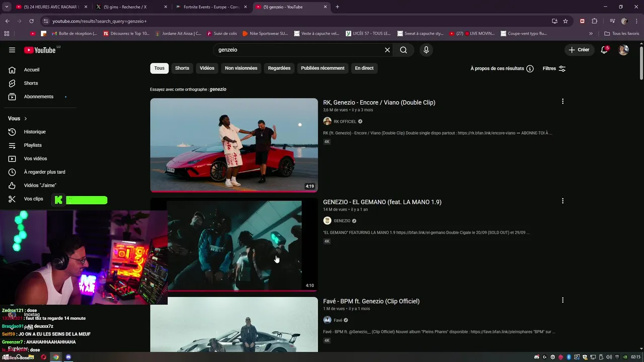Clear the search box with the X
644x362 pixels.
click(387, 50)
